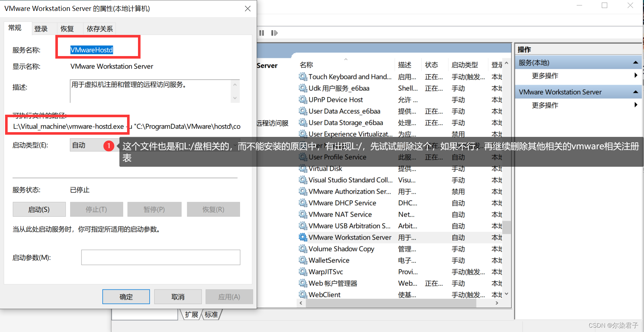The image size is (644, 332).
Task: Click the 应用(A) button
Action: pyautogui.click(x=229, y=297)
